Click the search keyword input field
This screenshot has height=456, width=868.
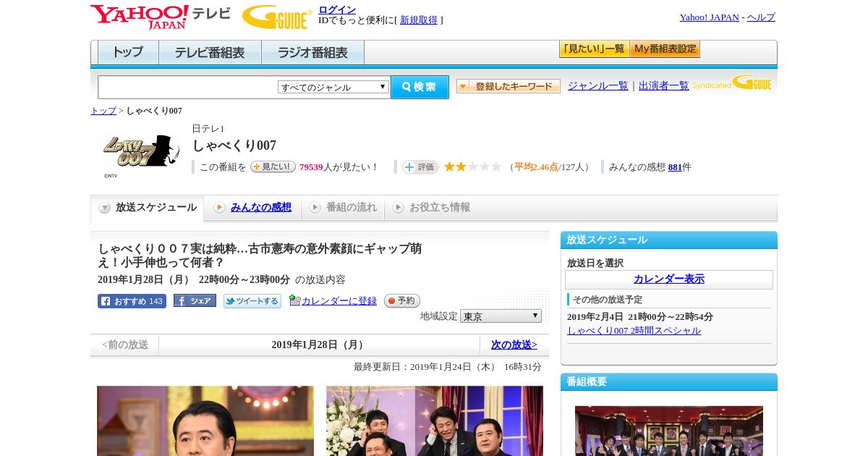(x=188, y=87)
